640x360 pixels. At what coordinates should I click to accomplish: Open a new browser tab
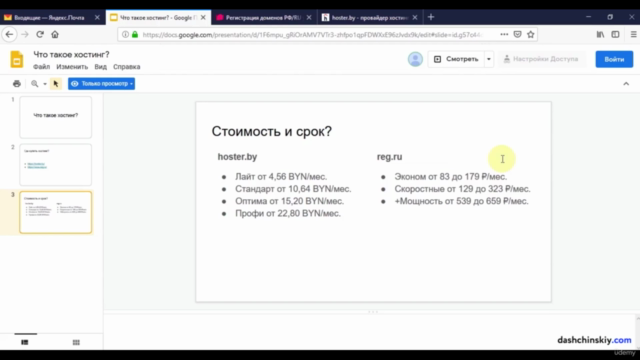click(431, 17)
